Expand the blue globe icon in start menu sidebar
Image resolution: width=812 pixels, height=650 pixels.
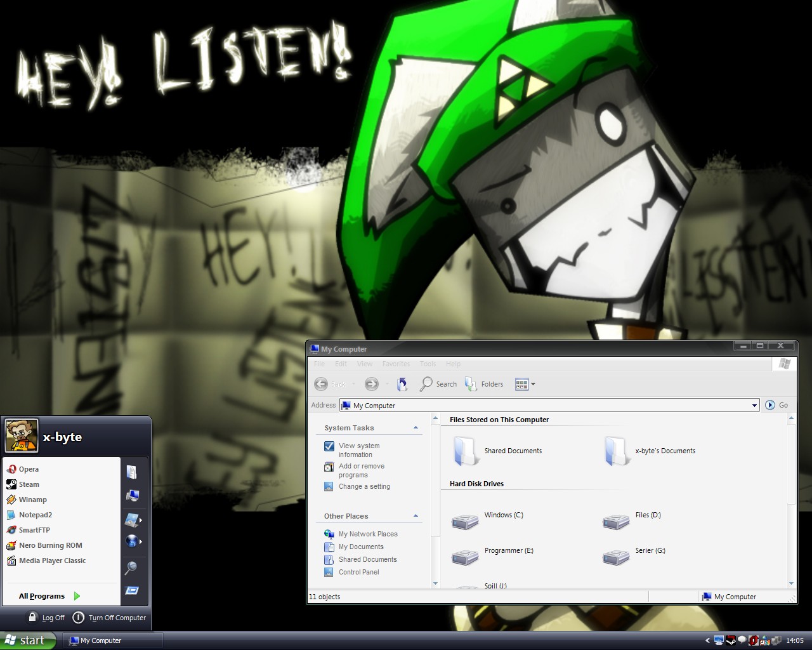click(133, 541)
